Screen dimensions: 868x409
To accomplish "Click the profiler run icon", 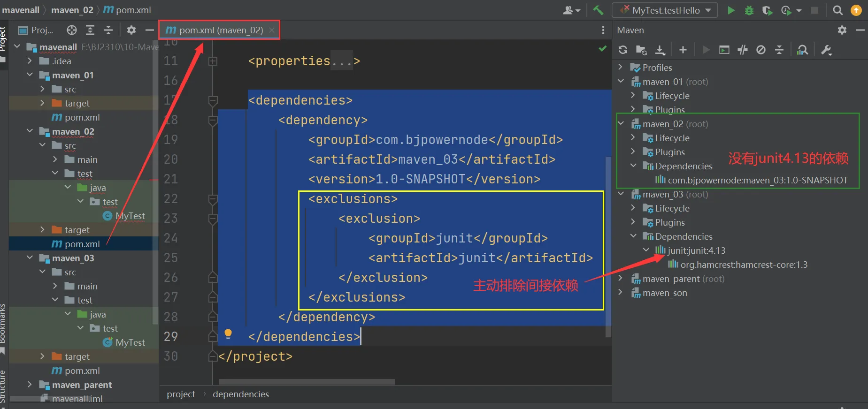I will tap(786, 10).
